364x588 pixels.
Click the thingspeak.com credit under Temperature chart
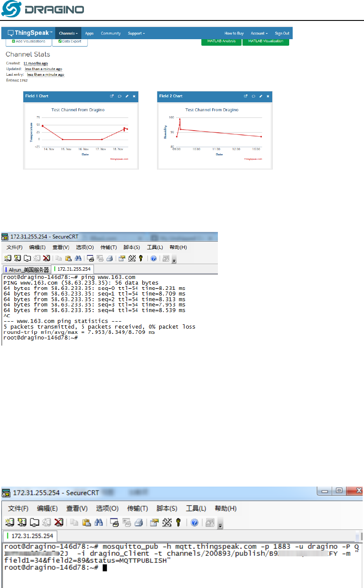pos(120,159)
